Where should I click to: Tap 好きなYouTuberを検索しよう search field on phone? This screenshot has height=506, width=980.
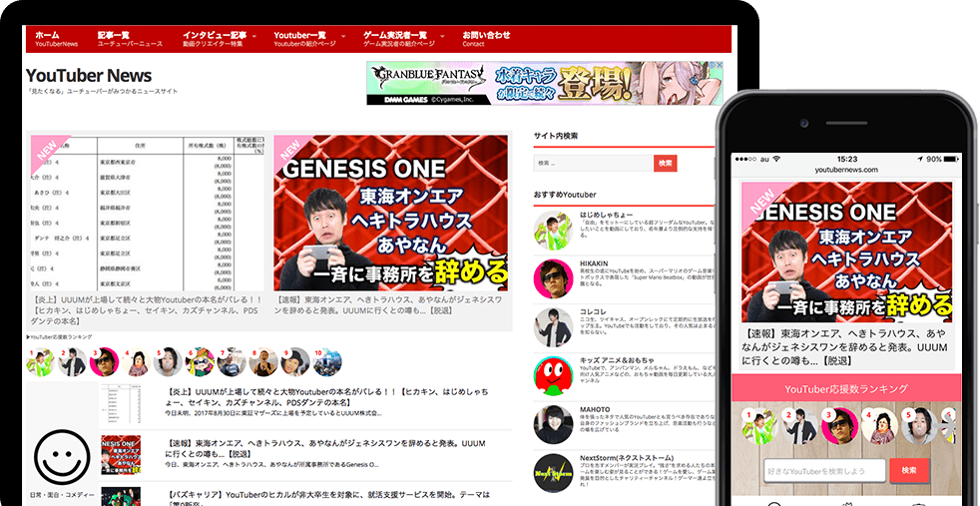(x=824, y=470)
